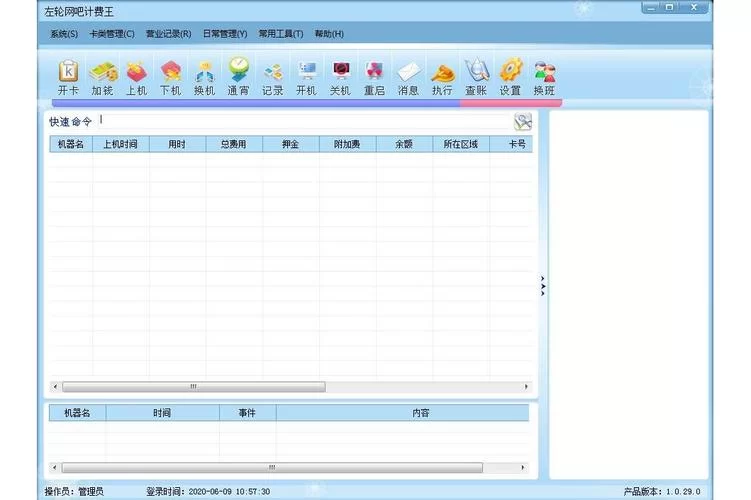Click the search icon beside quick command
Viewport: 751px width, 500px height.
523,122
